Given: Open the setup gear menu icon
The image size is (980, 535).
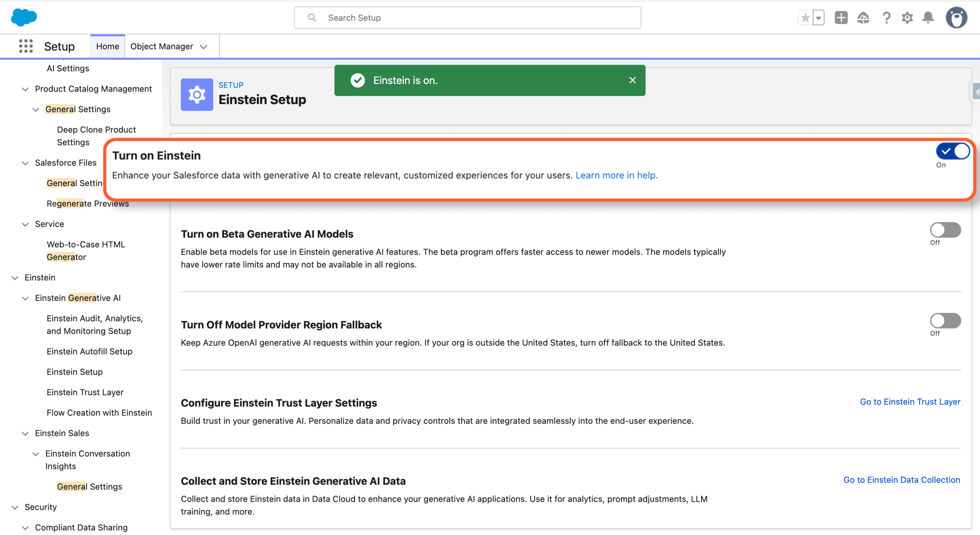Looking at the screenshot, I should click(907, 18).
